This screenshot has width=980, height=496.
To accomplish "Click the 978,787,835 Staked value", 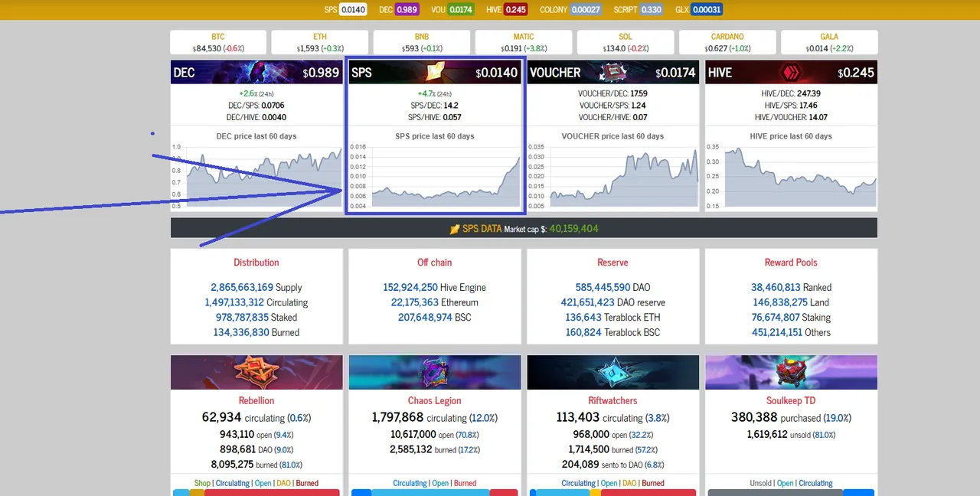I will tap(242, 317).
